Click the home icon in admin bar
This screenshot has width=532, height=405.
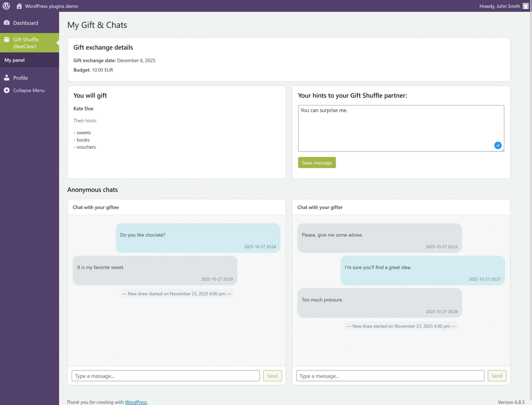click(19, 6)
